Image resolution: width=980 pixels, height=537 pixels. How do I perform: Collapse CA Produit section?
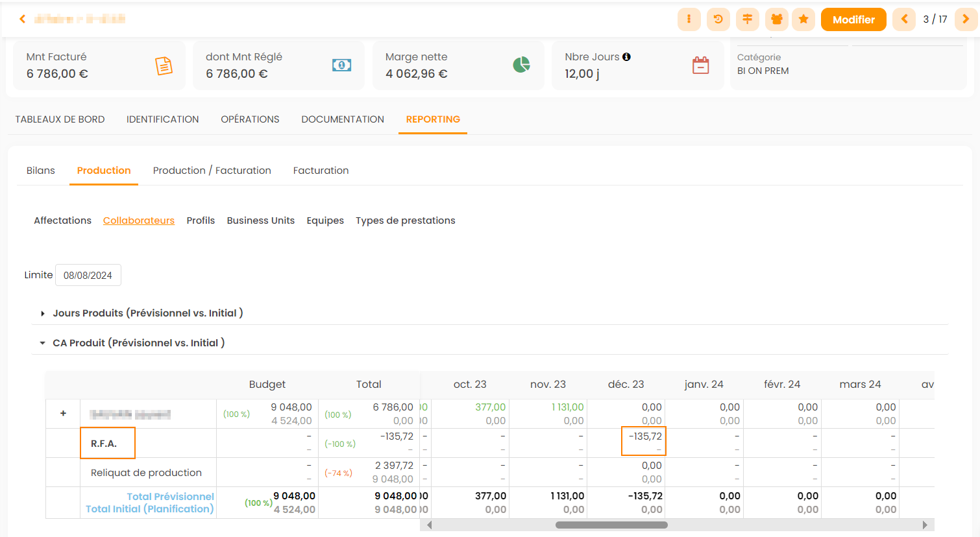pyautogui.click(x=43, y=343)
